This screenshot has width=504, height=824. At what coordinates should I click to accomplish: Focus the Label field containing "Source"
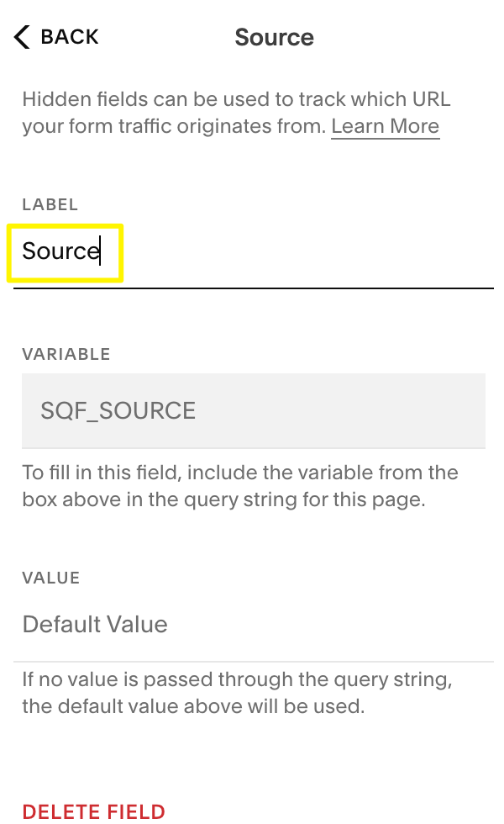tap(252, 251)
